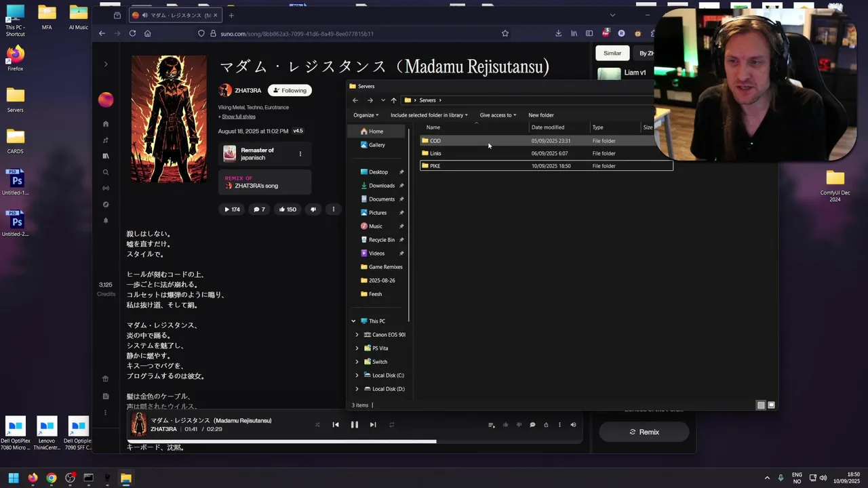Image resolution: width=868 pixels, height=488 pixels.
Task: Share the song from the player bar
Action: [546, 425]
